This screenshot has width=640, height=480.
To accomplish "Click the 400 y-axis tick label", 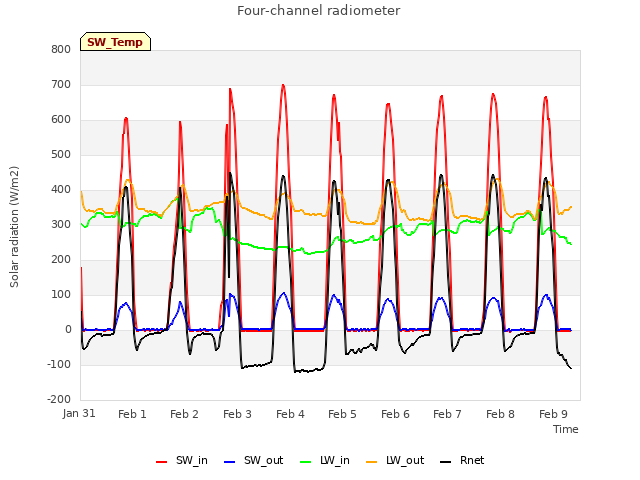I will [x=61, y=190].
